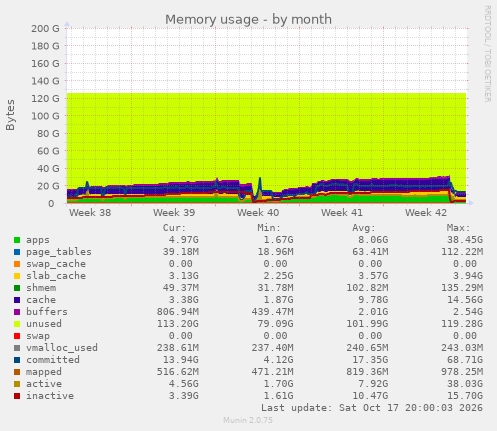Select the 'swap_cache' legend label
The height and width of the screenshot is (431, 497).
pos(56,264)
